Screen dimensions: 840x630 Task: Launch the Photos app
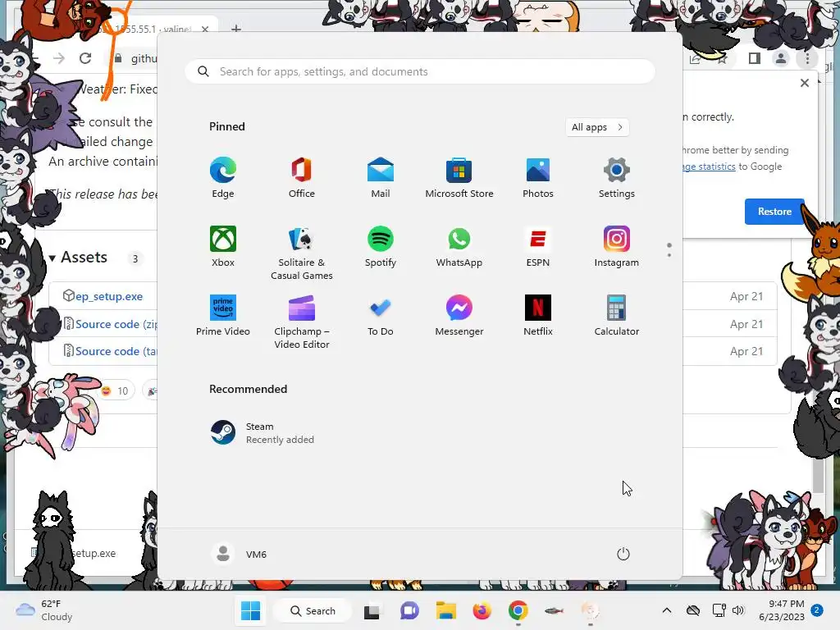[538, 178]
